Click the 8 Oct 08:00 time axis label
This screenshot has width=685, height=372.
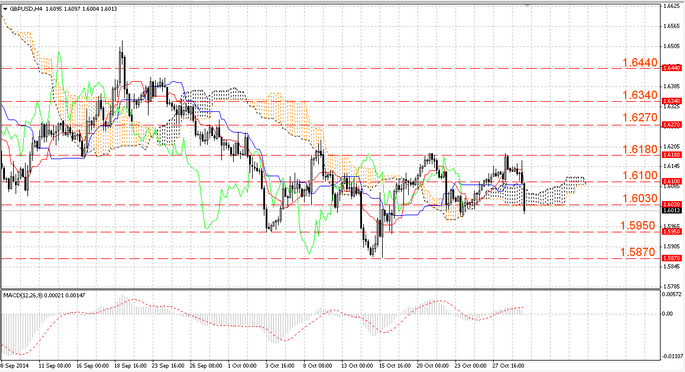(x=318, y=365)
